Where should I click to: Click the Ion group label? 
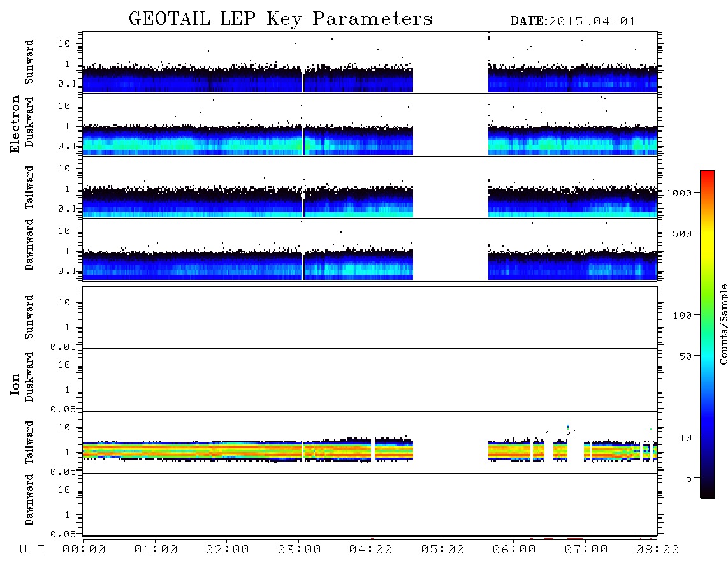point(15,384)
